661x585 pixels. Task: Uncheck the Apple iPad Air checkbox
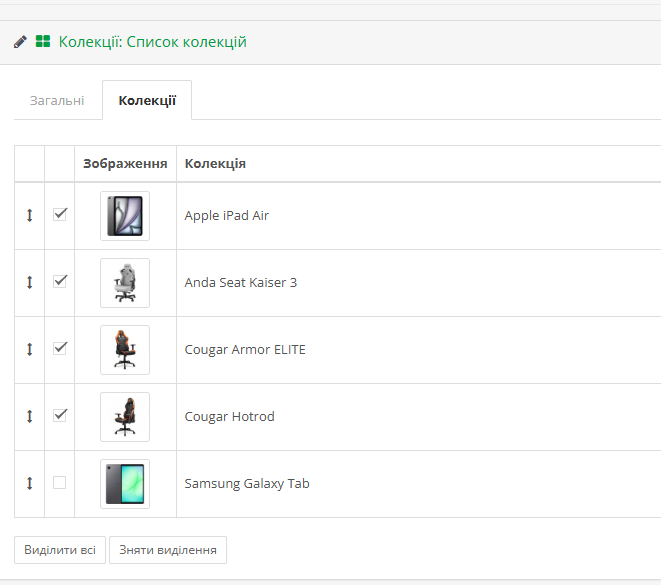pos(60,215)
